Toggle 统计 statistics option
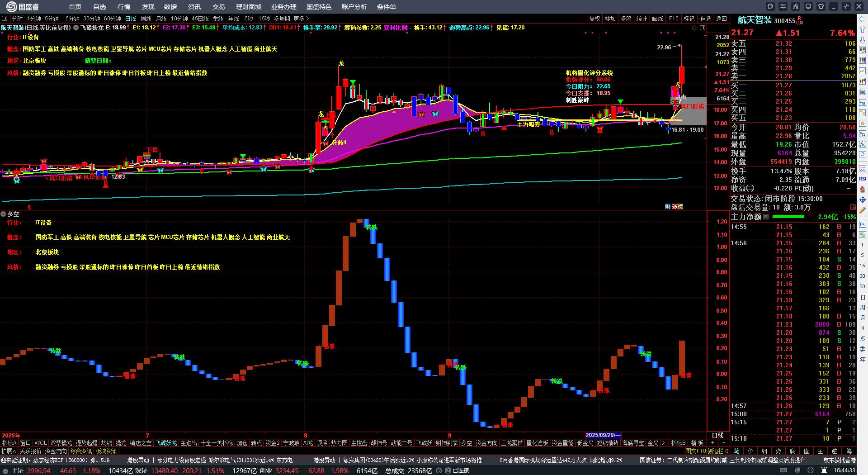Image resolution: width=868 pixels, height=475 pixels. [642, 19]
